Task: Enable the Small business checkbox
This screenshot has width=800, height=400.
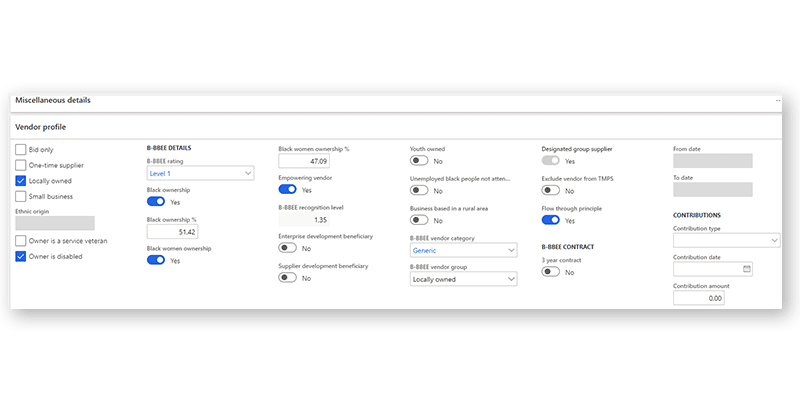Action: [x=22, y=197]
